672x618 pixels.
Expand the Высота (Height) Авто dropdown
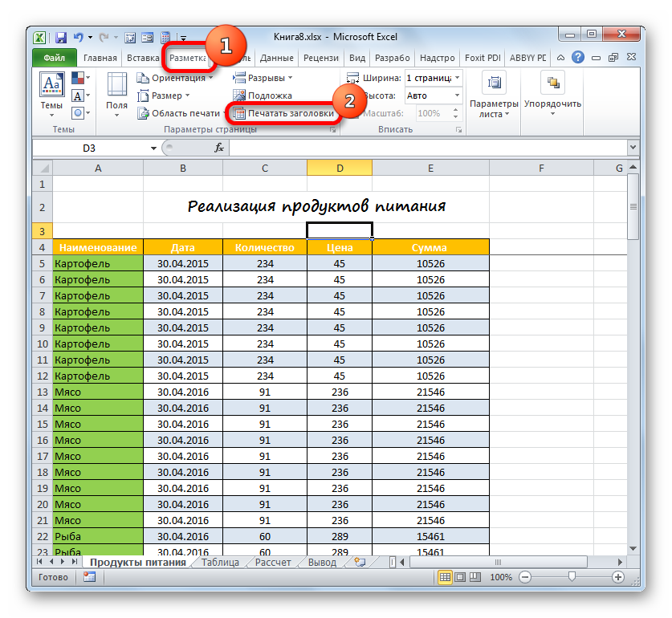(457, 96)
